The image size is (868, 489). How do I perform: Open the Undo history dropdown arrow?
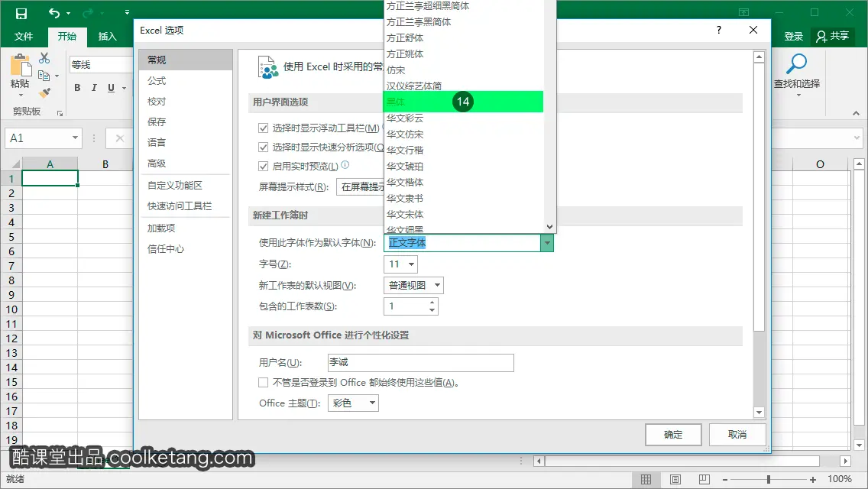69,13
